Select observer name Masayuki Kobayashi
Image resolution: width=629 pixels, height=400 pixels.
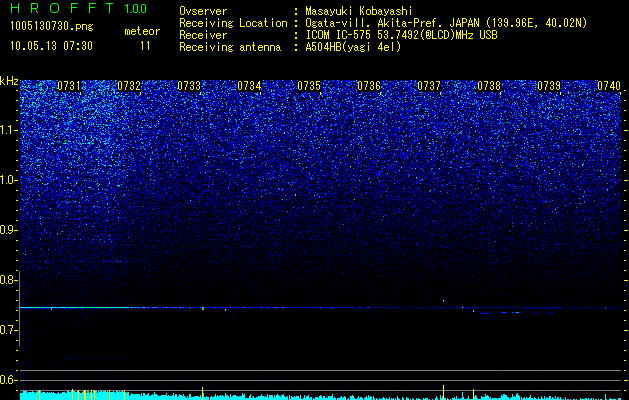click(x=359, y=12)
